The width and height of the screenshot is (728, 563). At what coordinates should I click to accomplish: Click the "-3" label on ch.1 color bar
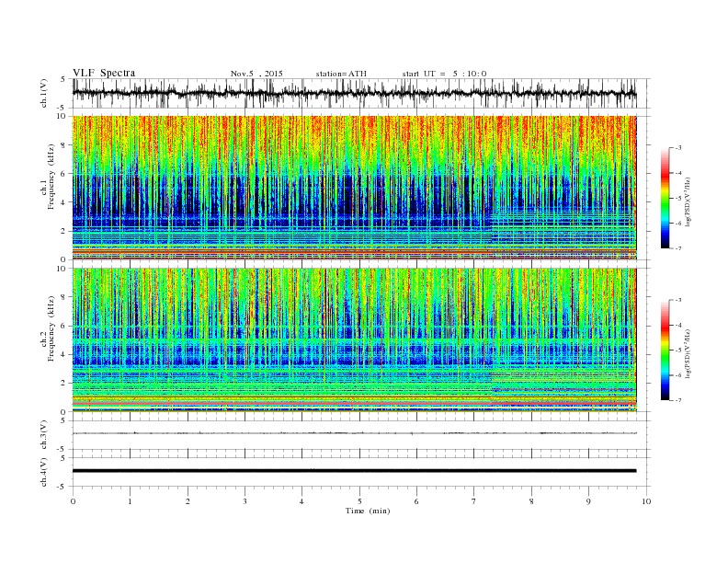pyautogui.click(x=678, y=148)
